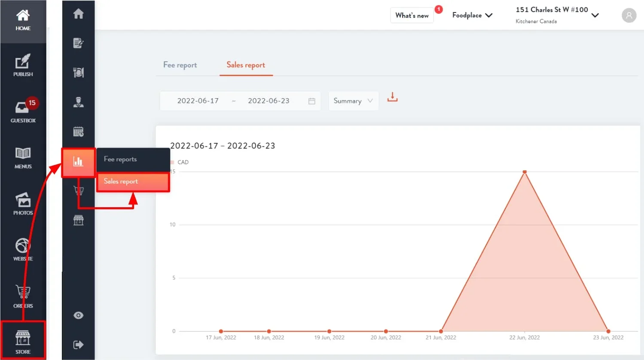Open the fork-and-plate dining icon
The height and width of the screenshot is (360, 644).
[x=78, y=73]
